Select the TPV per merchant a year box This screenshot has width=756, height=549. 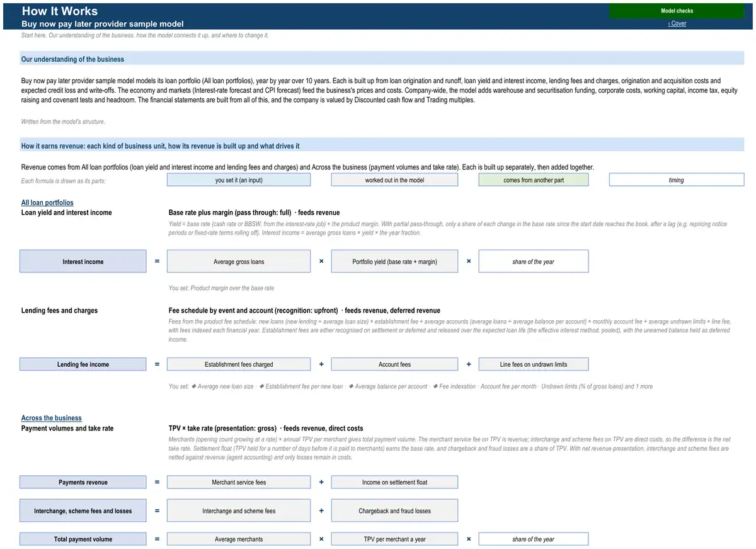coord(394,539)
